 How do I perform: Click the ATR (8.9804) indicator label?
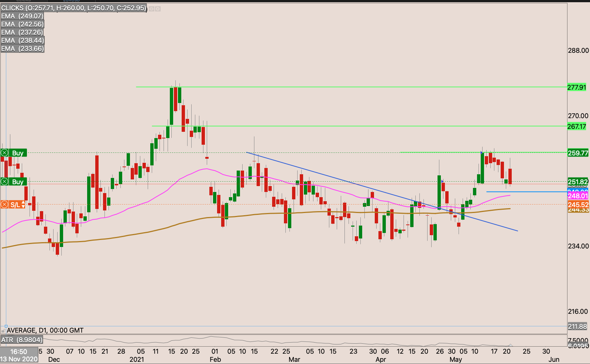pyautogui.click(x=22, y=340)
